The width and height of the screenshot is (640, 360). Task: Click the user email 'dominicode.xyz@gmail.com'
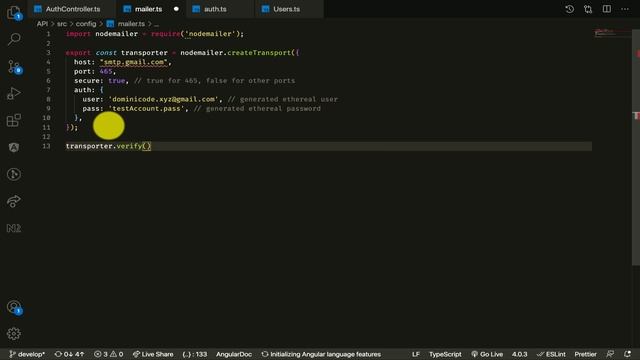point(163,99)
